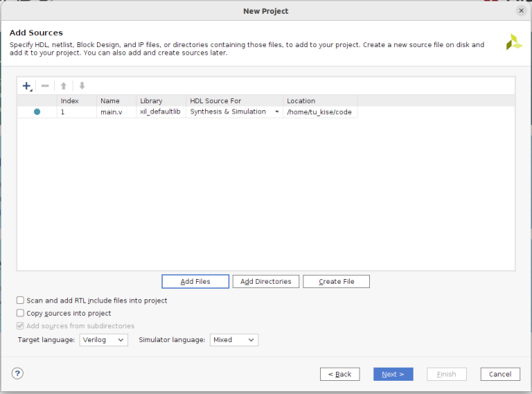
Task: Expand the Synthesis & Simulation dropdown
Action: pos(277,111)
